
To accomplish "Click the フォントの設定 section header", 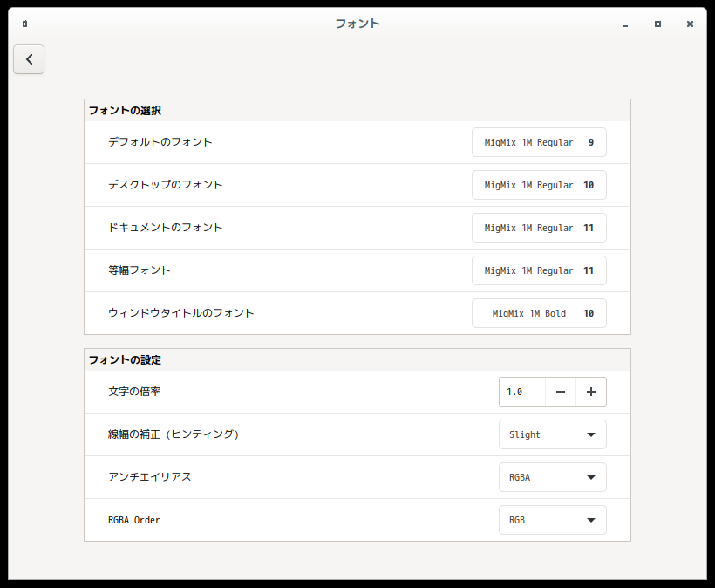I will pos(125,360).
